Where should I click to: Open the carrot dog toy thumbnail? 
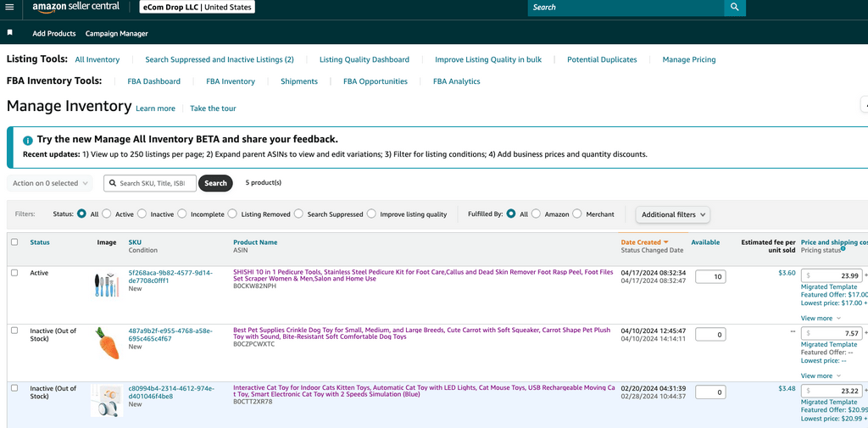[x=107, y=342]
